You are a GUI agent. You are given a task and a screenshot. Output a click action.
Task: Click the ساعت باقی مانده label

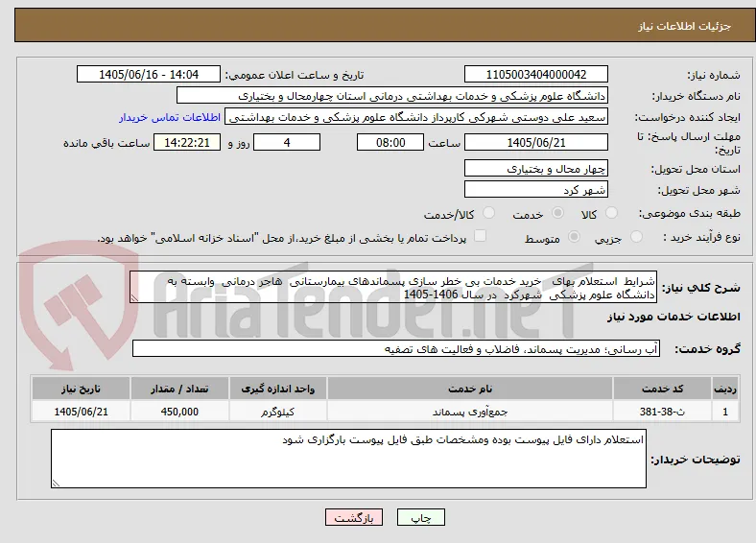click(x=106, y=143)
